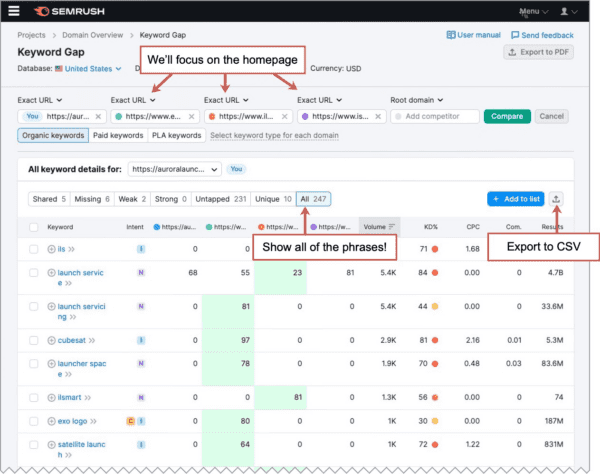
Task: Click the double chevron after cubesat
Action: (x=92, y=340)
